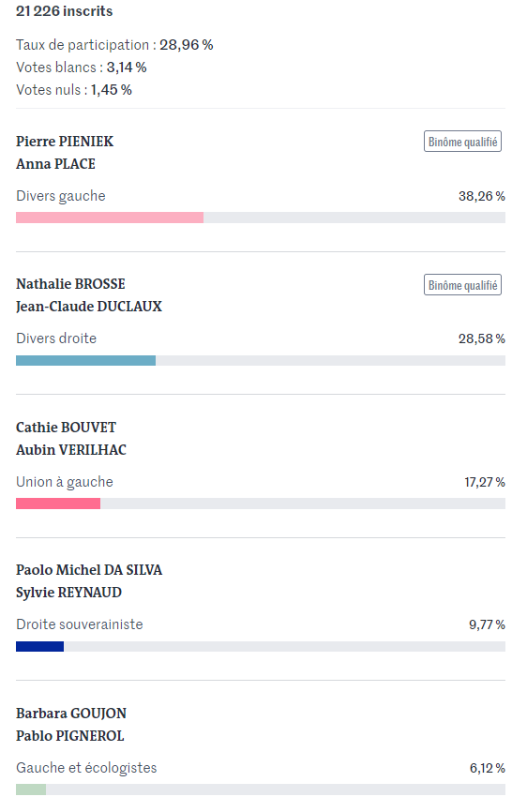Screen dimensions: 527x812
Task: Select candidate name Cathie BOUVET
Action: (67, 428)
